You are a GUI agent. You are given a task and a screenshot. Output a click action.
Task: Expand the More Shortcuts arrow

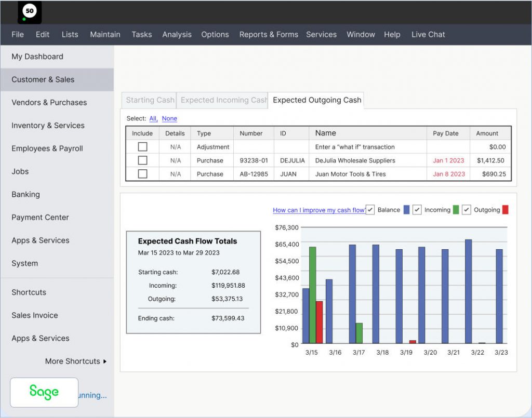tap(105, 361)
